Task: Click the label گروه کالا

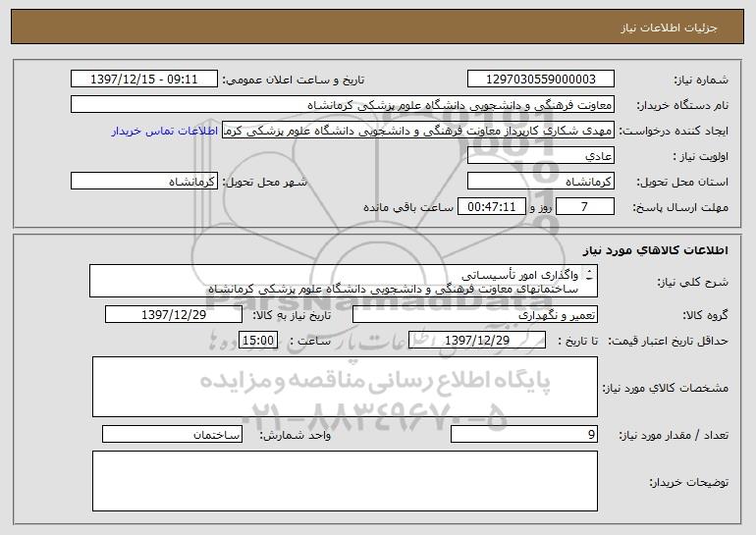Action: (705, 315)
